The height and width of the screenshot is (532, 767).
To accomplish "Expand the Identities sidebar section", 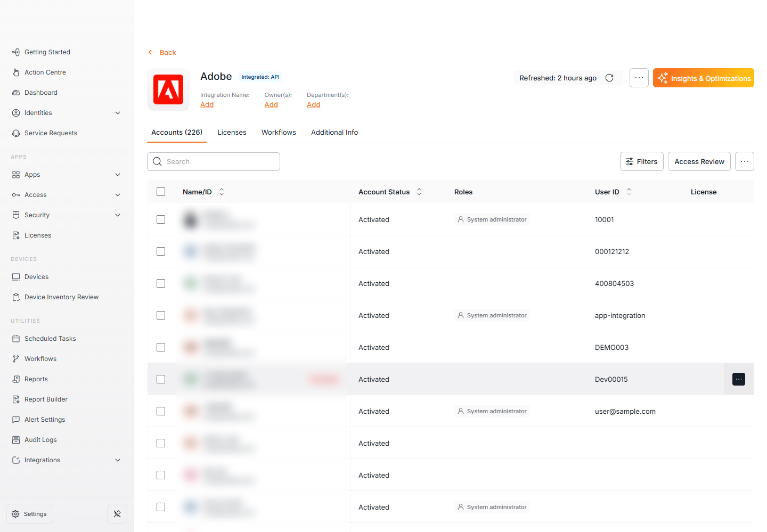I will pos(118,113).
